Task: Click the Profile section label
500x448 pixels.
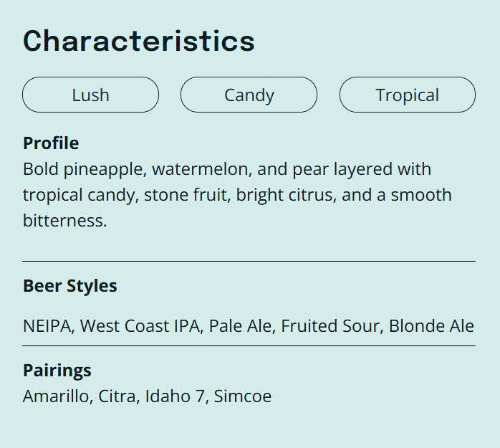Action: (51, 143)
